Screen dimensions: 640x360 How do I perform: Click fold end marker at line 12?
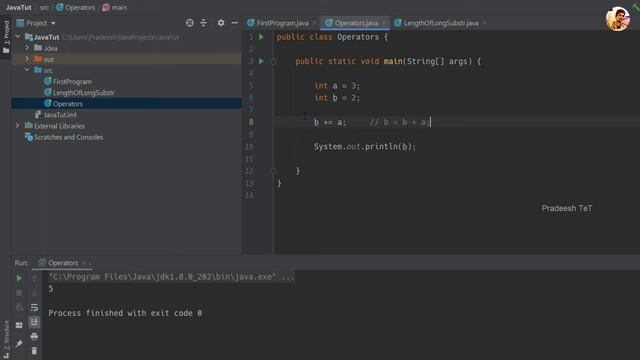click(x=274, y=171)
